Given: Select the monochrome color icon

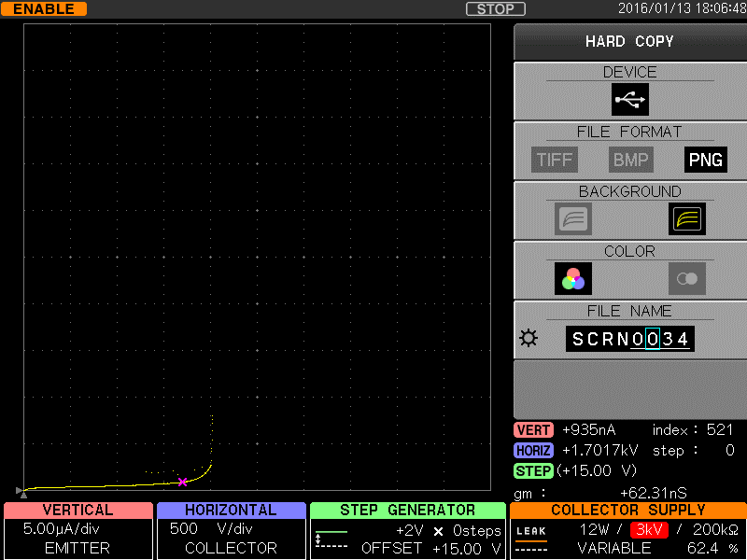Looking at the screenshot, I should pos(686,278).
